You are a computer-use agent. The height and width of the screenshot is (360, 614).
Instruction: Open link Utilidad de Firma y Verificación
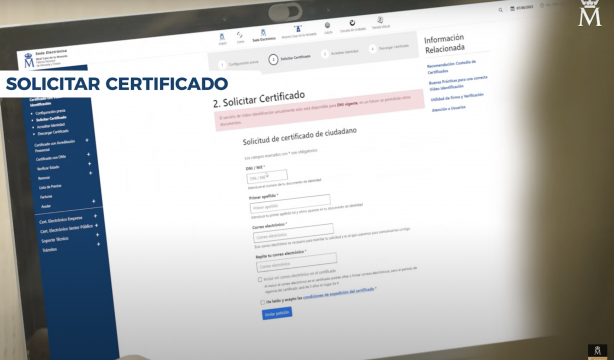tap(457, 97)
